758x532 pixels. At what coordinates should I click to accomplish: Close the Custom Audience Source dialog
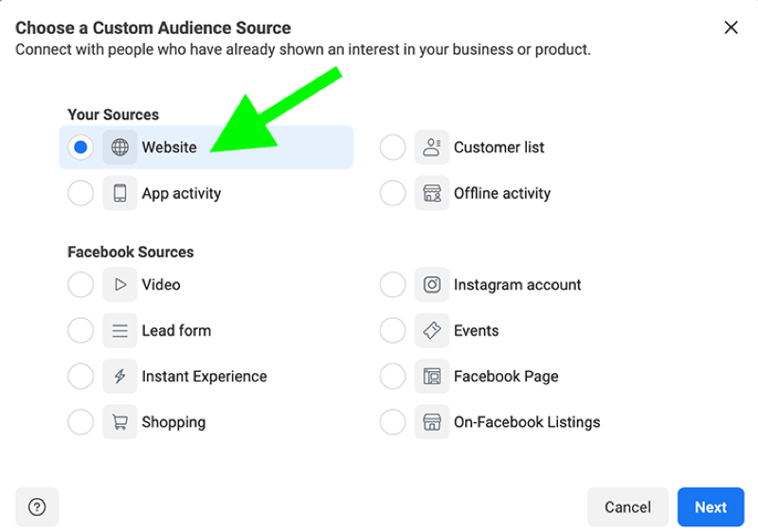(731, 27)
